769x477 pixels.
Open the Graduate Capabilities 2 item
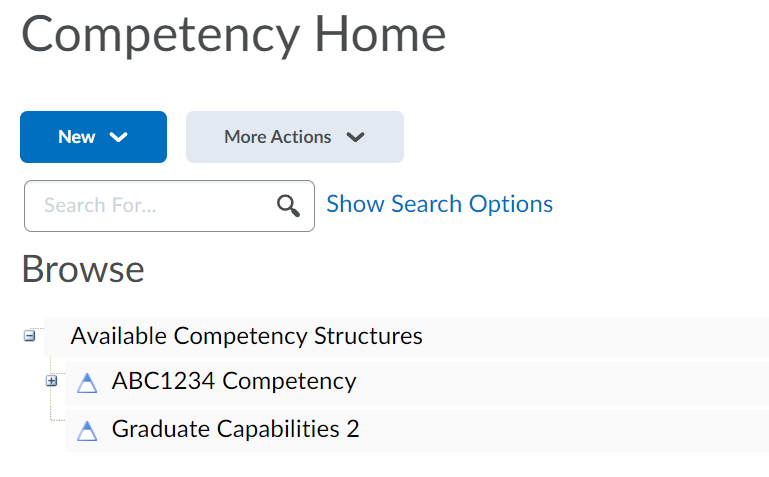pos(235,429)
